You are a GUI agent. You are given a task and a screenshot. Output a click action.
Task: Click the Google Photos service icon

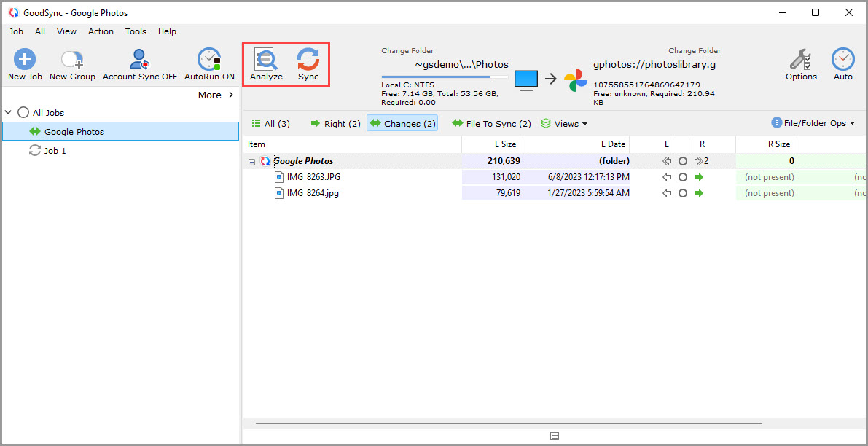pyautogui.click(x=576, y=77)
